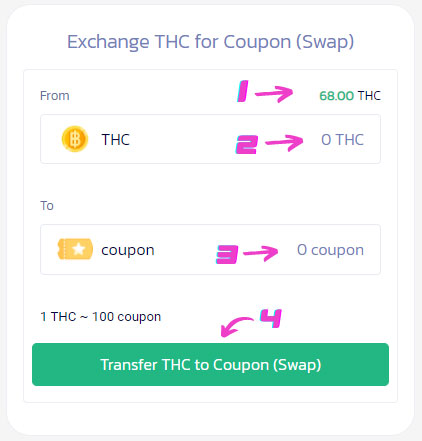Click the pink number 1 annotation
The height and width of the screenshot is (441, 422).
point(243,91)
